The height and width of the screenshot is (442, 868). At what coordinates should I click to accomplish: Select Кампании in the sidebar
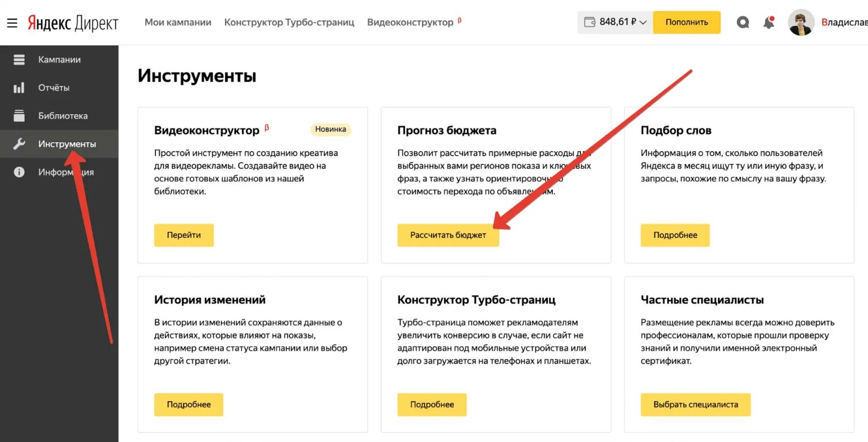(59, 59)
